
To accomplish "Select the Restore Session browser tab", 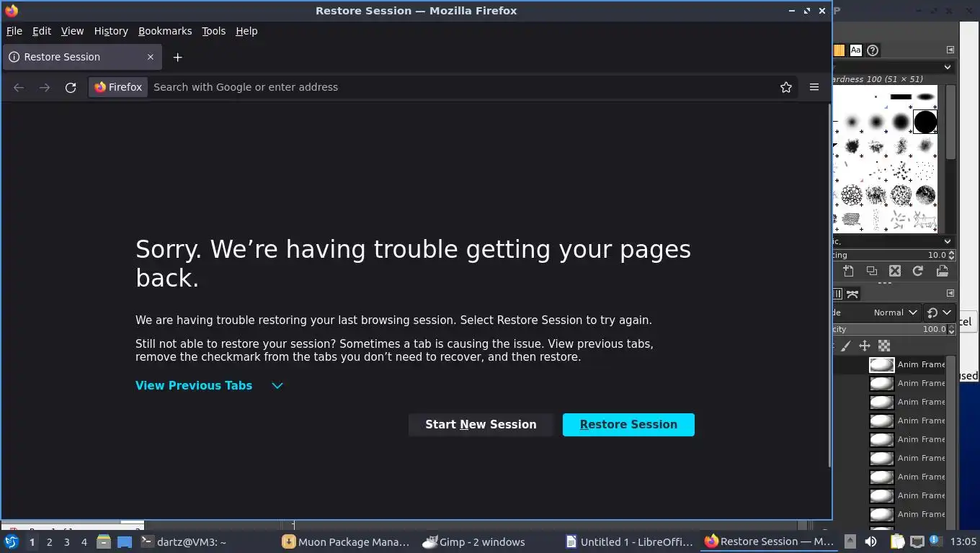I will 81,57.
